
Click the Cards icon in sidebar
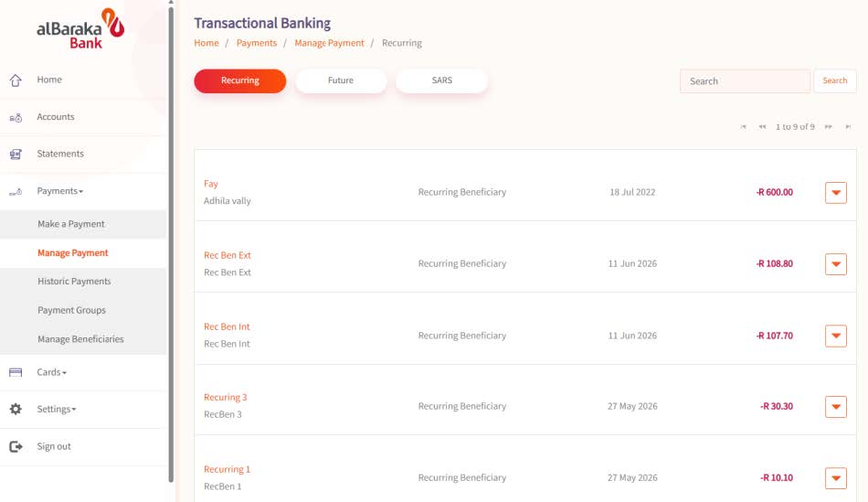[16, 372]
